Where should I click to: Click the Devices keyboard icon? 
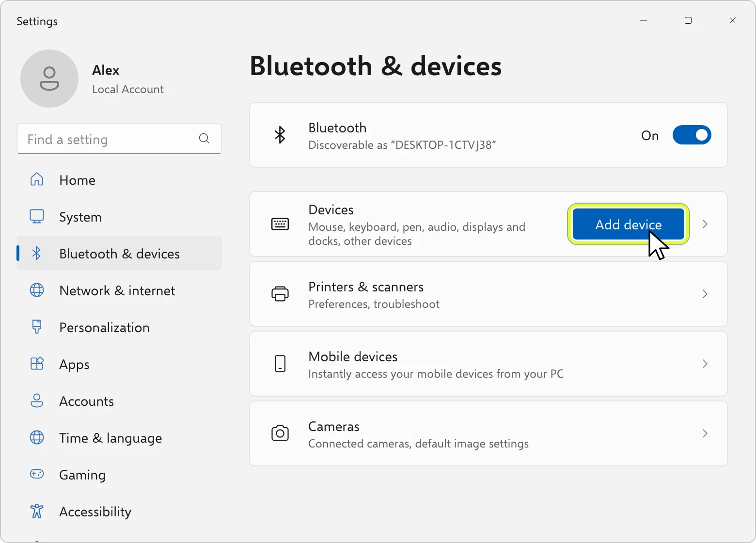(280, 224)
